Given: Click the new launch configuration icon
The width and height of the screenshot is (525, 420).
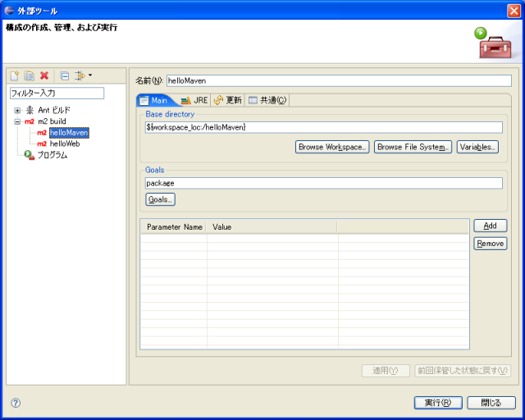Looking at the screenshot, I should pos(14,75).
